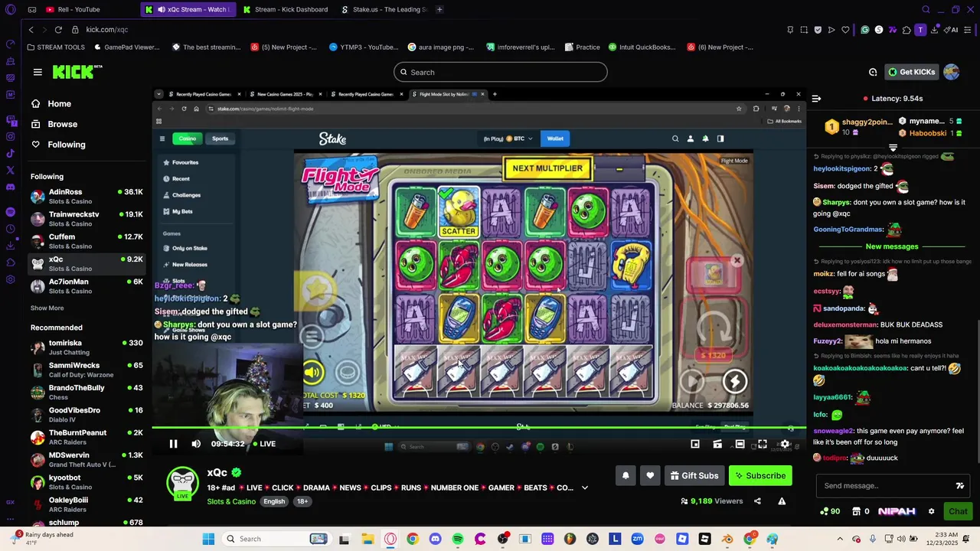Open STREAM TOOLS bookmark folder
Screen dimensions: 980x551
tap(55, 47)
